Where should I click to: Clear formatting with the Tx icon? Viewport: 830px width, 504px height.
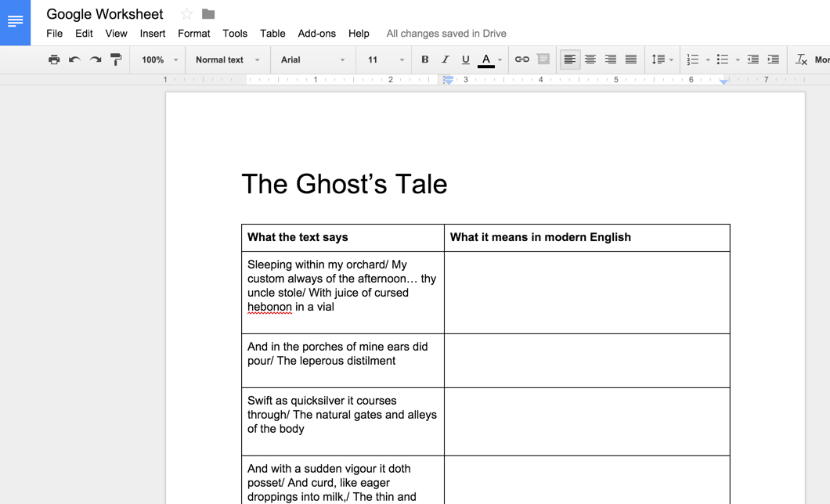pos(801,59)
